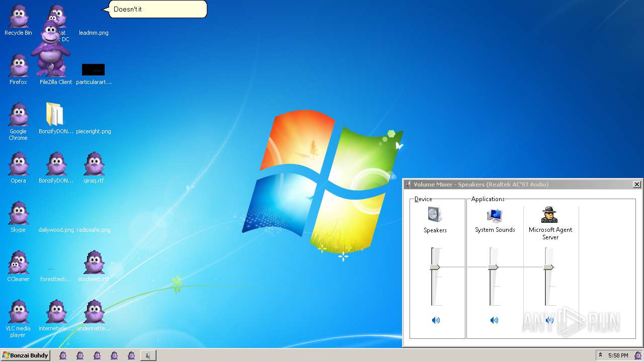Expand hidden system tray icons
The width and height of the screenshot is (644, 362).
[x=600, y=355]
